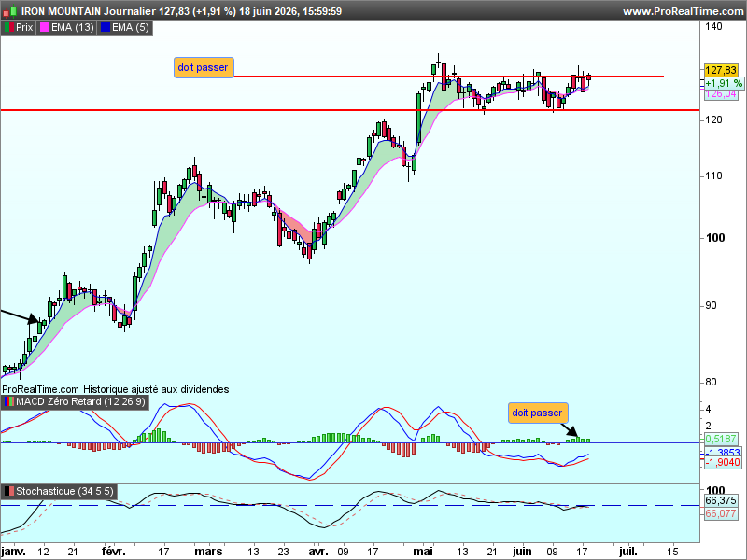Click the candlestick icon in title bar

click(9, 11)
